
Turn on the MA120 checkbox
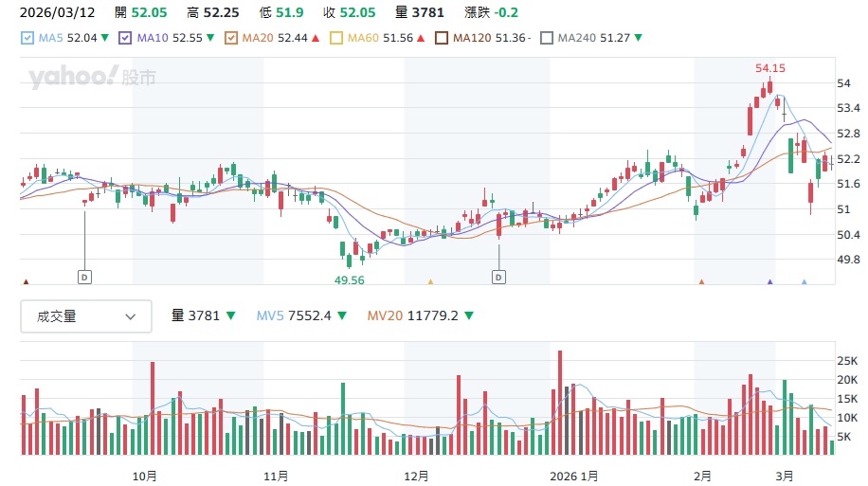(441, 38)
